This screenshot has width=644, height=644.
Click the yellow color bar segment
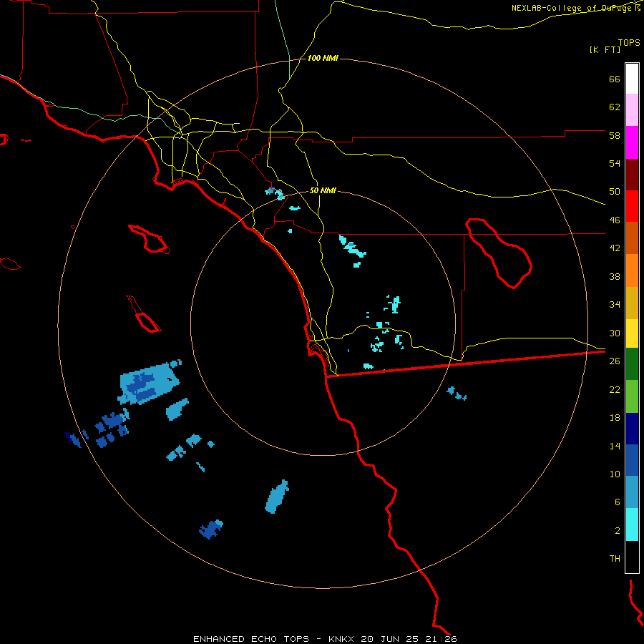click(632, 333)
